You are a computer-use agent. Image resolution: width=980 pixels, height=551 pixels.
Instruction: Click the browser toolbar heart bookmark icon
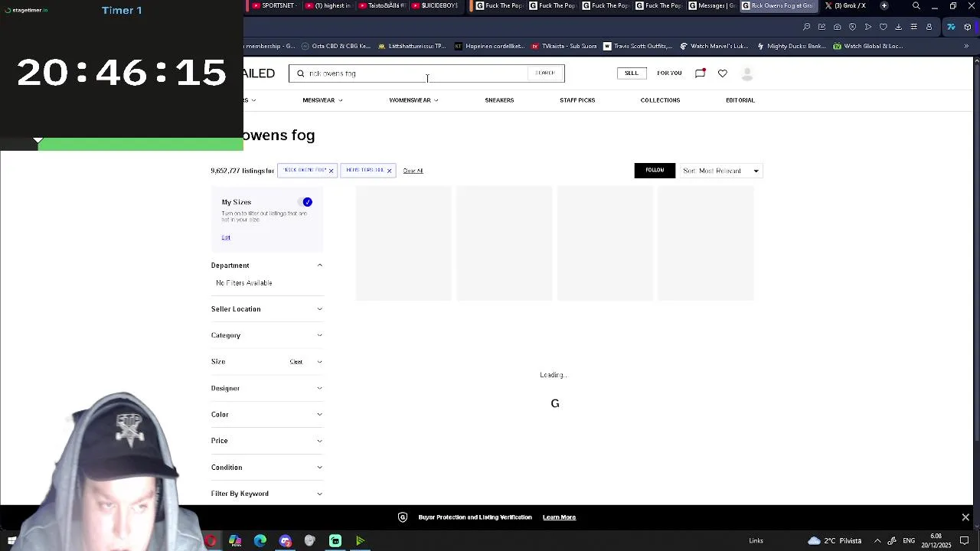pyautogui.click(x=883, y=27)
